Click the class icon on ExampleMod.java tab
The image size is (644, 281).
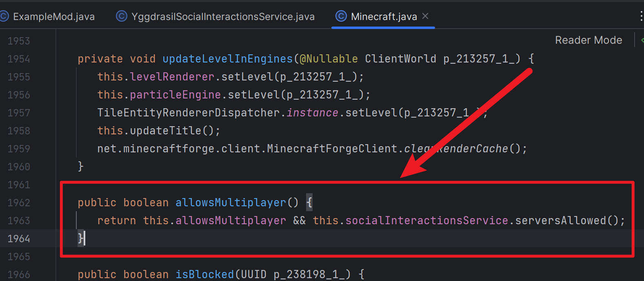[x=4, y=16]
